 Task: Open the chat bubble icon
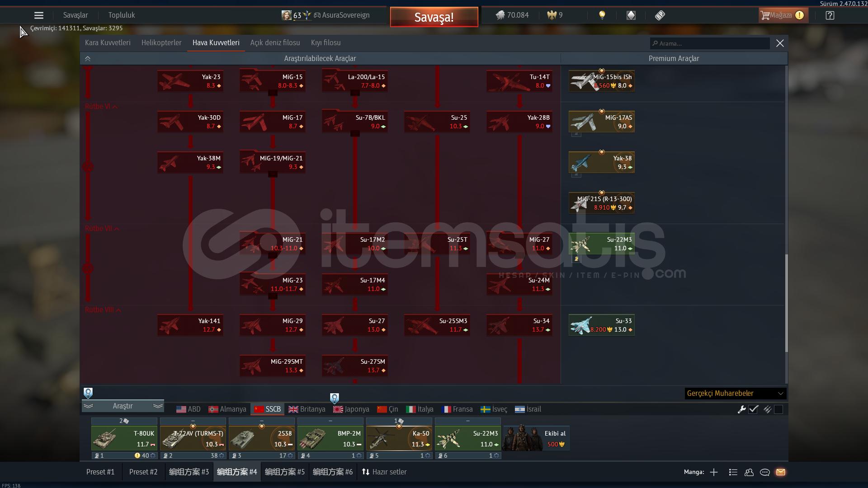pos(765,472)
